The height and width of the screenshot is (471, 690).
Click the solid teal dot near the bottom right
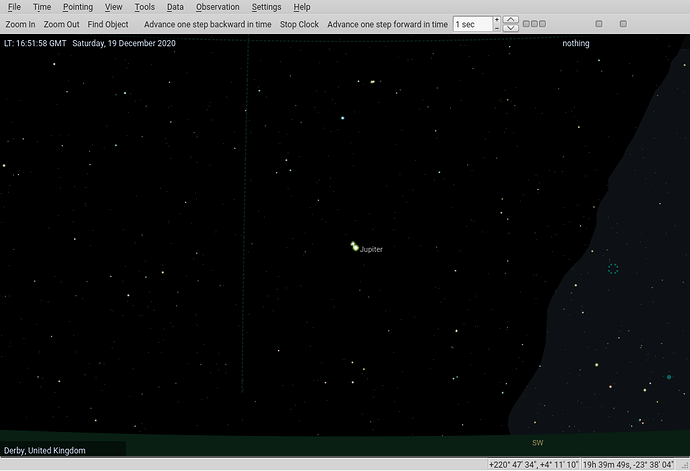(x=669, y=377)
